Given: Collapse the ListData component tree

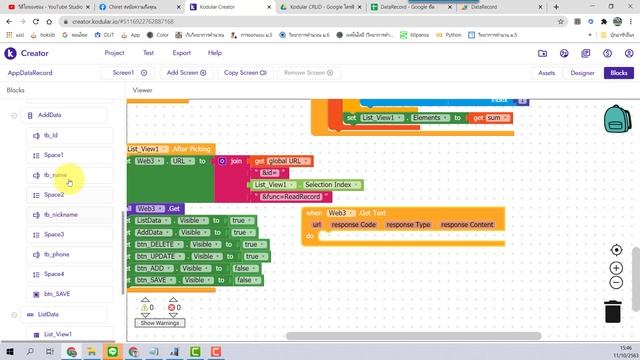Looking at the screenshot, I should (x=14, y=315).
